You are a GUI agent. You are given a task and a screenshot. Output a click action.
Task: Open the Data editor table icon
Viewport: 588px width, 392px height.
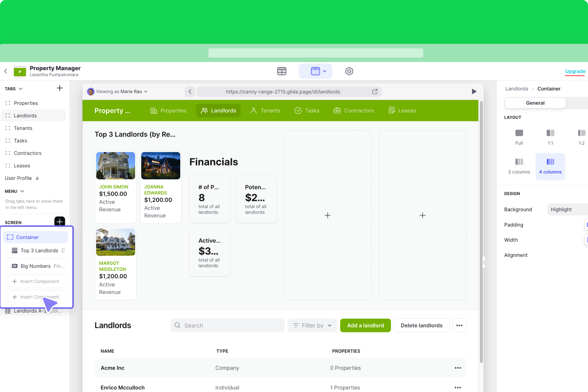point(281,71)
